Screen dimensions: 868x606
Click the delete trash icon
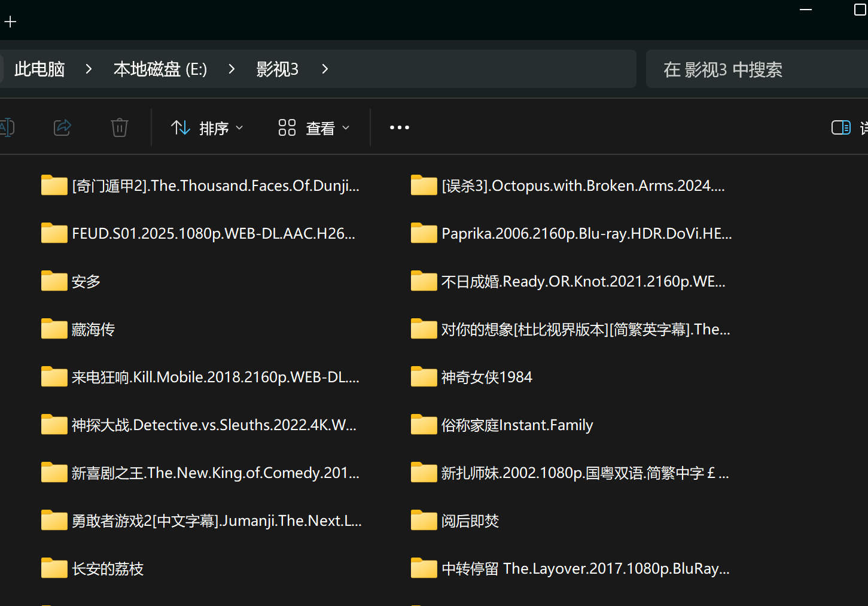click(120, 127)
